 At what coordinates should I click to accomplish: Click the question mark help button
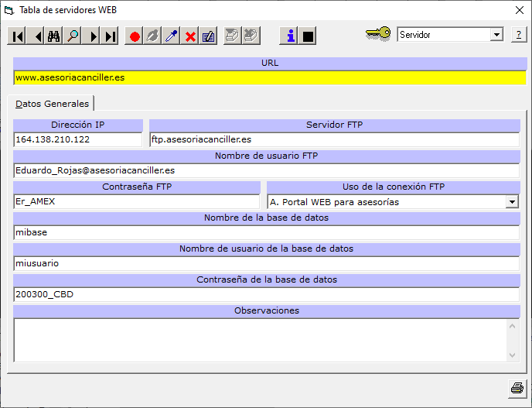point(518,35)
